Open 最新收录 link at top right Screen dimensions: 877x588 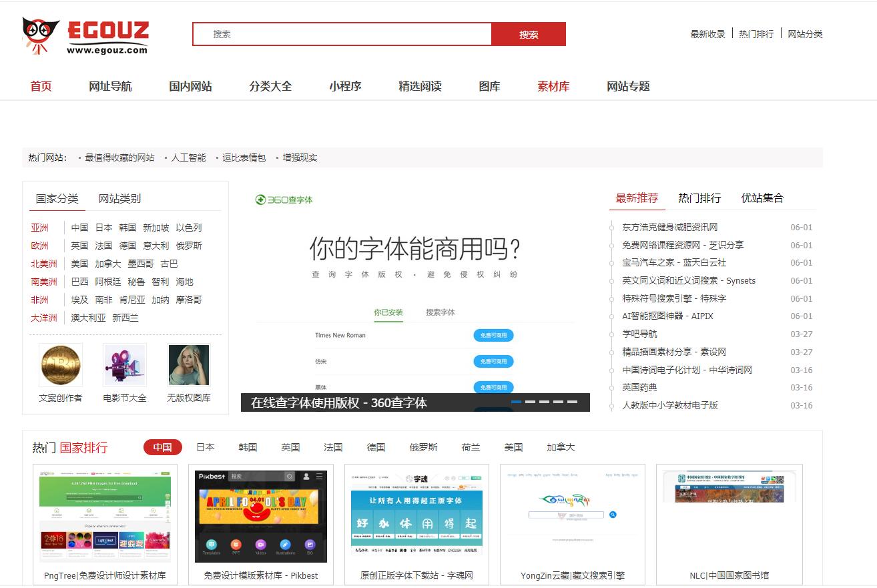[707, 34]
